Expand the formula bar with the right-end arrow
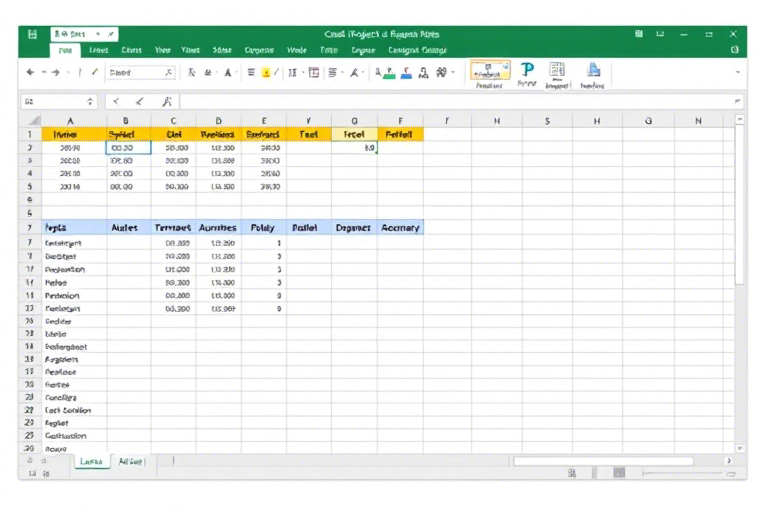Screen dimensions: 768x512 (737, 101)
